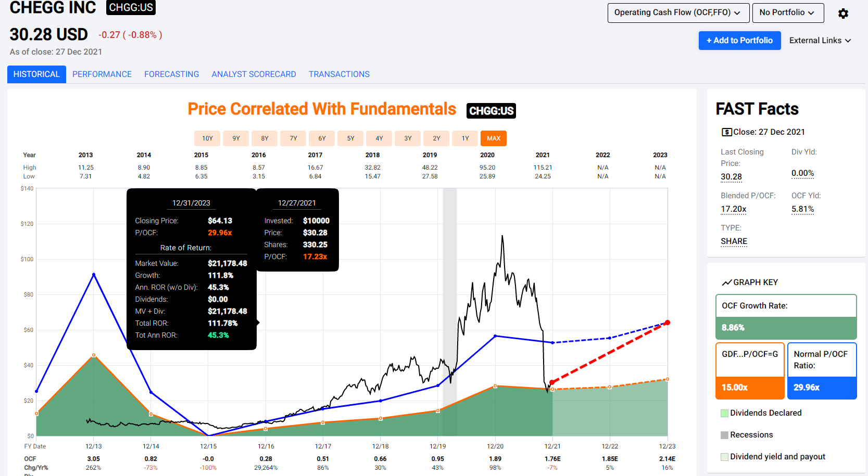Switch to the HISTORICAL tab
The image size is (868, 476).
(x=36, y=74)
